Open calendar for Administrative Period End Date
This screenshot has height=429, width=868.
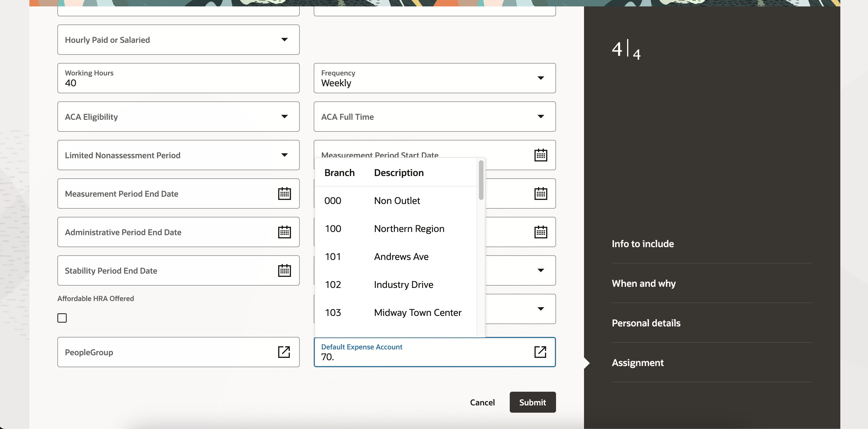click(x=284, y=232)
